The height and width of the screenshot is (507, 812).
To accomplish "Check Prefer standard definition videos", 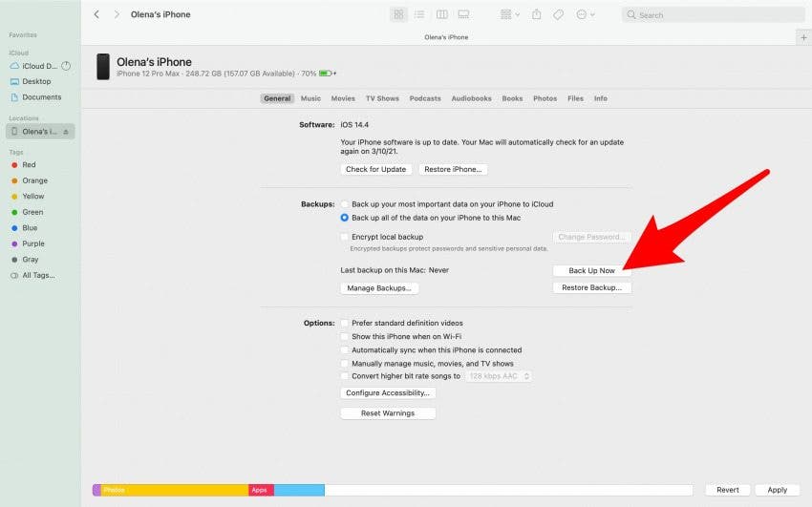I will tap(344, 323).
